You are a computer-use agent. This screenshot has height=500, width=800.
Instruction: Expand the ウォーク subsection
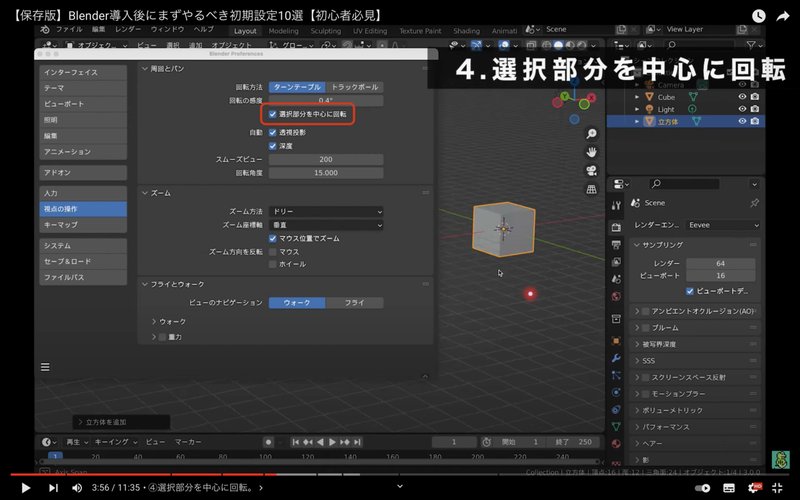[154, 321]
